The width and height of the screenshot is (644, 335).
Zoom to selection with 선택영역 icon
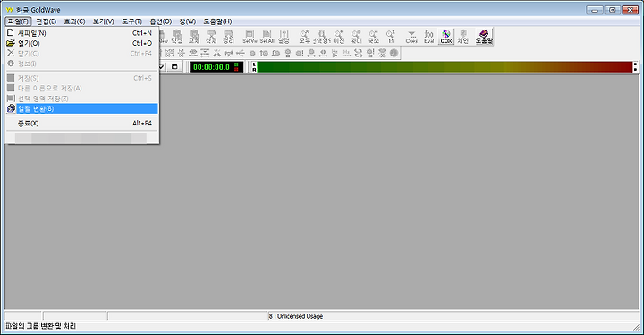(322, 37)
